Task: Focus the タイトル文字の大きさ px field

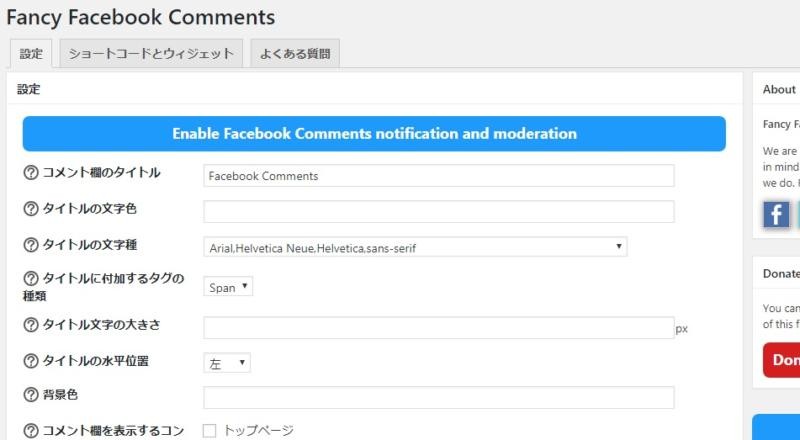Action: tap(438, 328)
